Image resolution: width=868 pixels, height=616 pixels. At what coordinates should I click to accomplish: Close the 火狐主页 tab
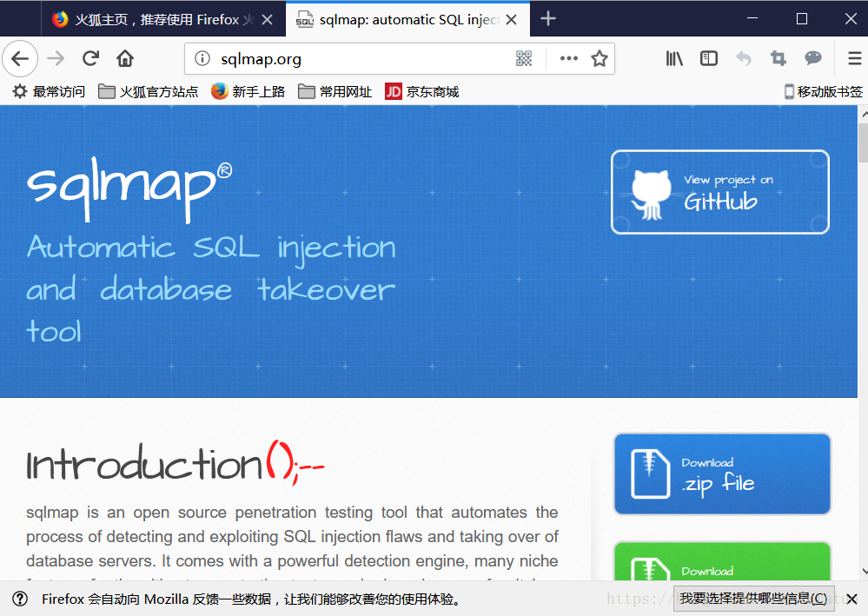(x=267, y=19)
